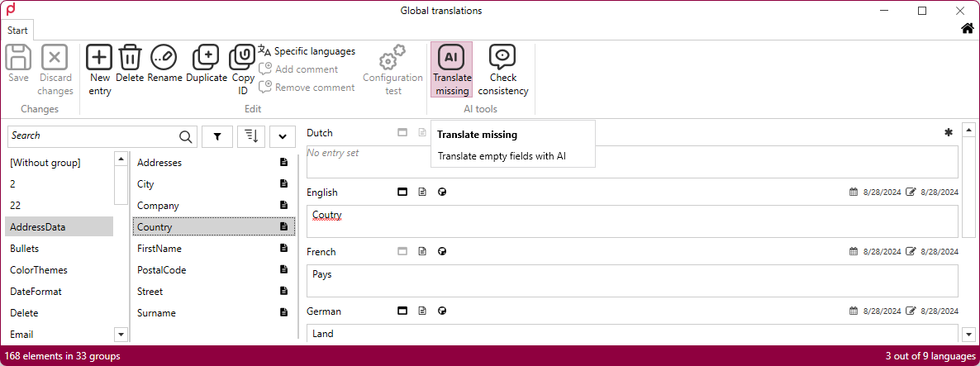The width and height of the screenshot is (980, 366).
Task: Click the Save icon in ribbon
Action: pos(18,58)
